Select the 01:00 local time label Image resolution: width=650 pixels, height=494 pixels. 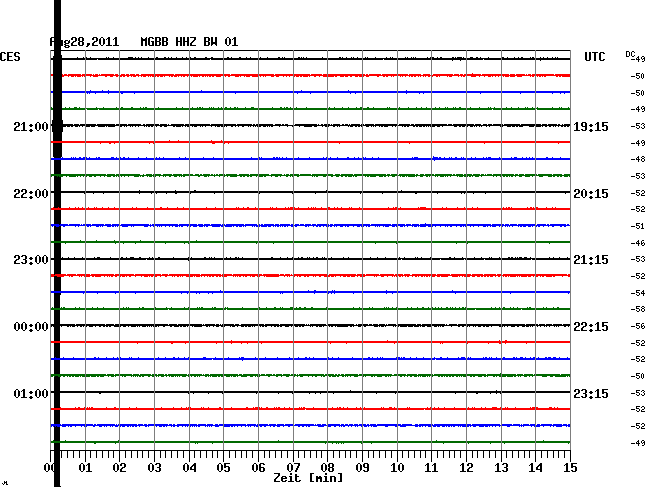tap(31, 393)
